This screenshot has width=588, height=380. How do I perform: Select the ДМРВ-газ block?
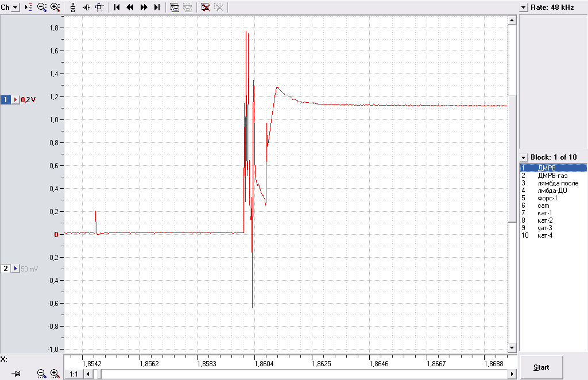click(x=553, y=176)
